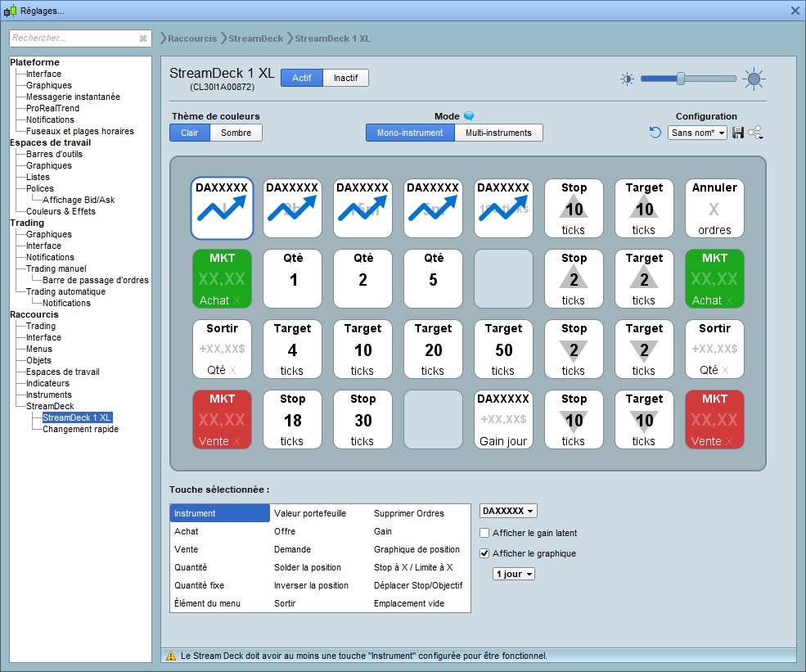Choose Quantité fixe key type
The image size is (806, 672).
(x=199, y=585)
